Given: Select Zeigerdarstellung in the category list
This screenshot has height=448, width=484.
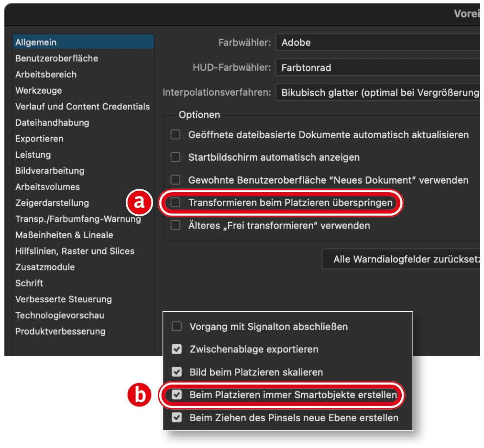Looking at the screenshot, I should [52, 203].
